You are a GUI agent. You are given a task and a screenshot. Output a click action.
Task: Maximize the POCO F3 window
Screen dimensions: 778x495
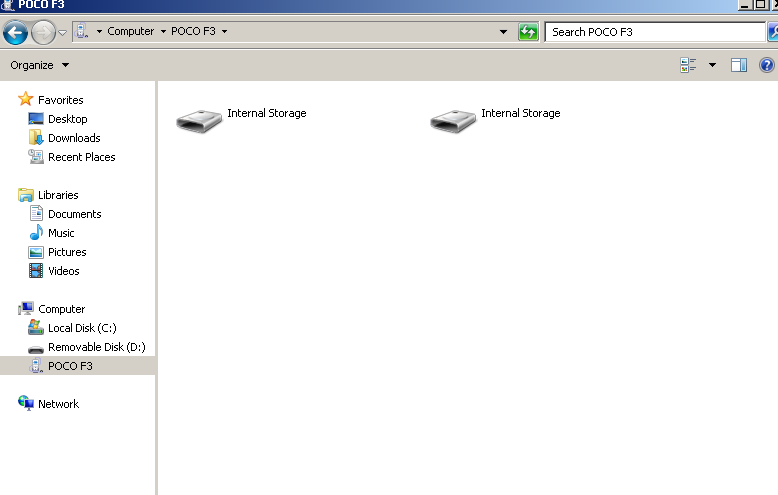tap(760, 5)
